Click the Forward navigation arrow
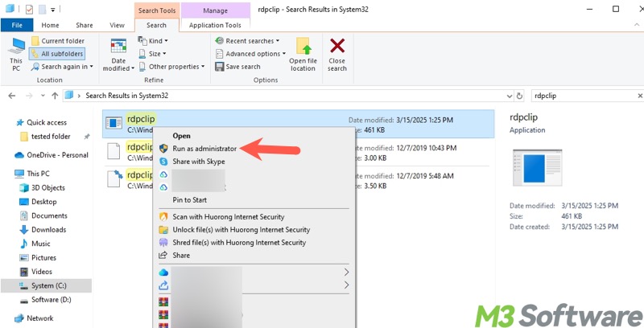This screenshot has width=644, height=328. pos(29,96)
